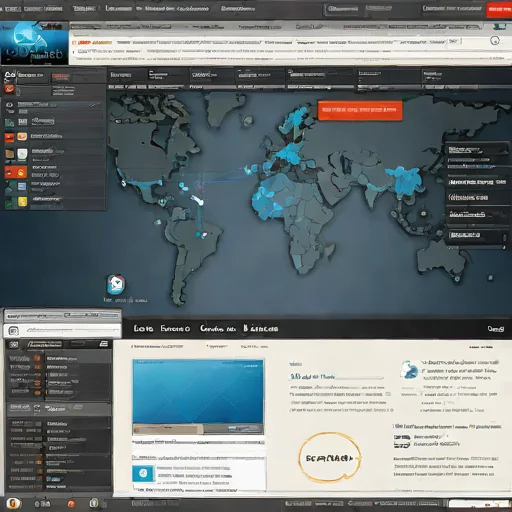This screenshot has width=512, height=512.
Task: Click the blue globe avatar in the lower-right text panel
Action: (x=409, y=369)
